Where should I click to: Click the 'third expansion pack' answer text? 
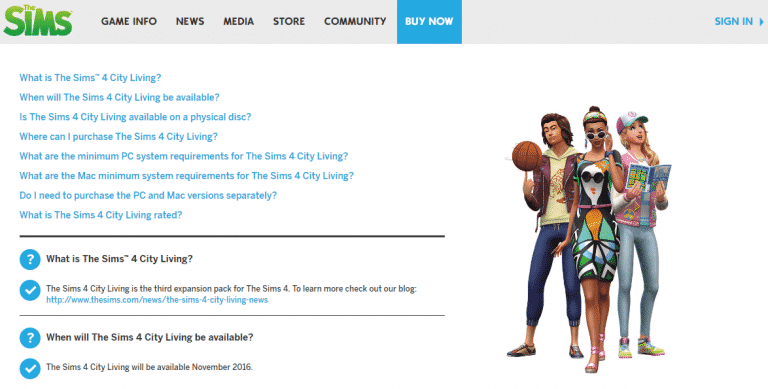[231, 289]
